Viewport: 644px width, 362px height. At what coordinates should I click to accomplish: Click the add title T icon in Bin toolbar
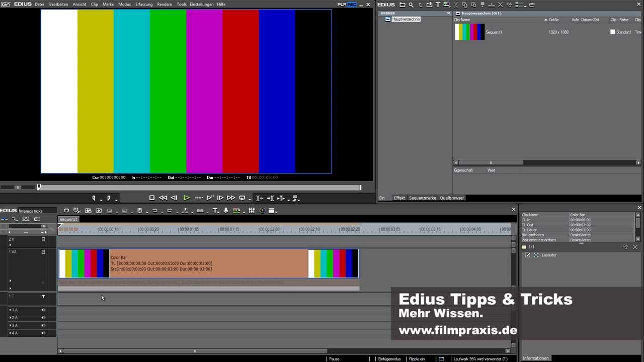click(438, 5)
